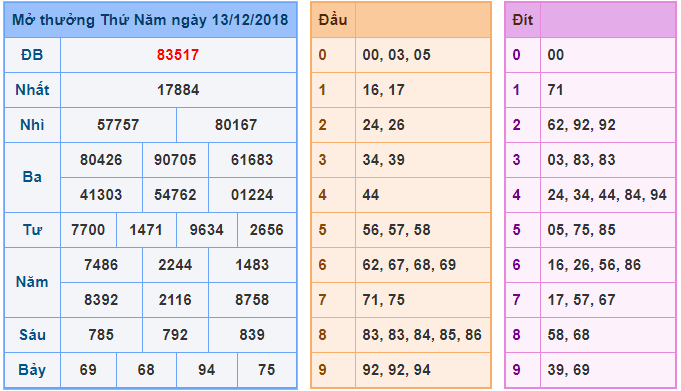
Task: Select the Năm prize number 8758
Action: pos(252,300)
